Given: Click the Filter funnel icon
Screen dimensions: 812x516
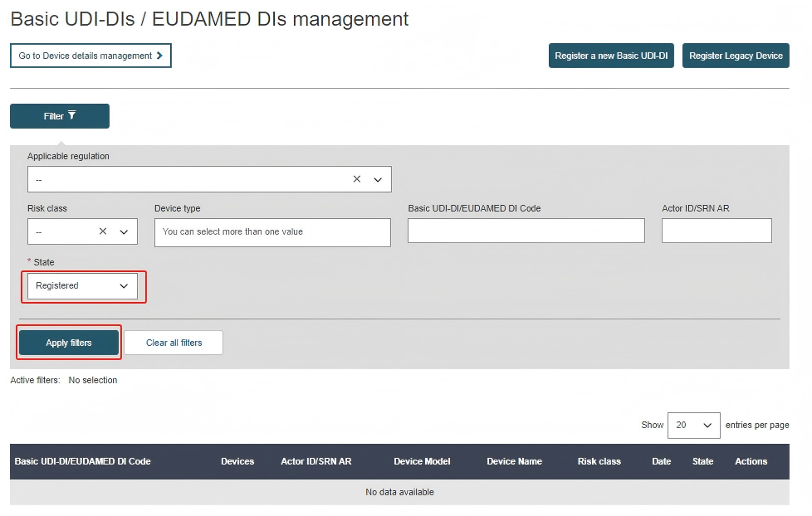Looking at the screenshot, I should (x=72, y=115).
